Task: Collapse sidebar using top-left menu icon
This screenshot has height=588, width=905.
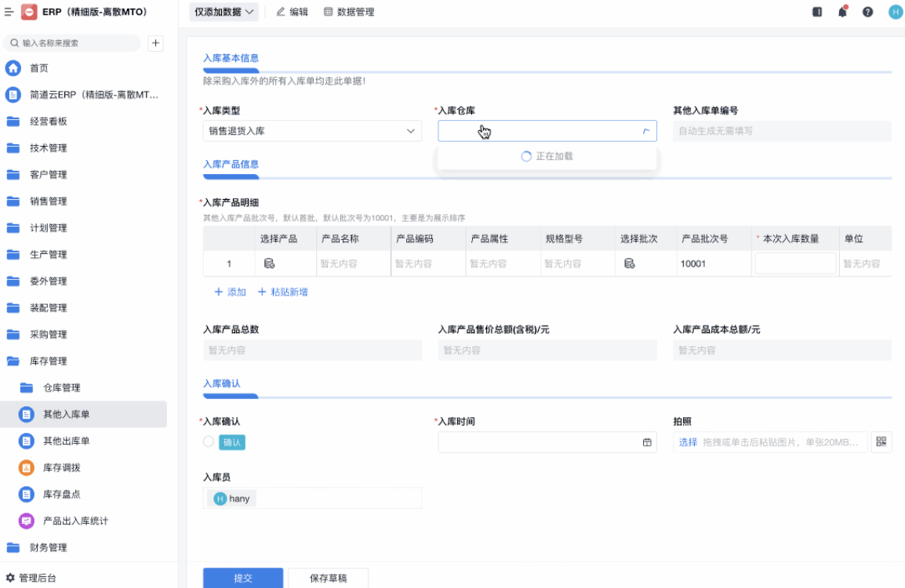Action: coord(9,12)
